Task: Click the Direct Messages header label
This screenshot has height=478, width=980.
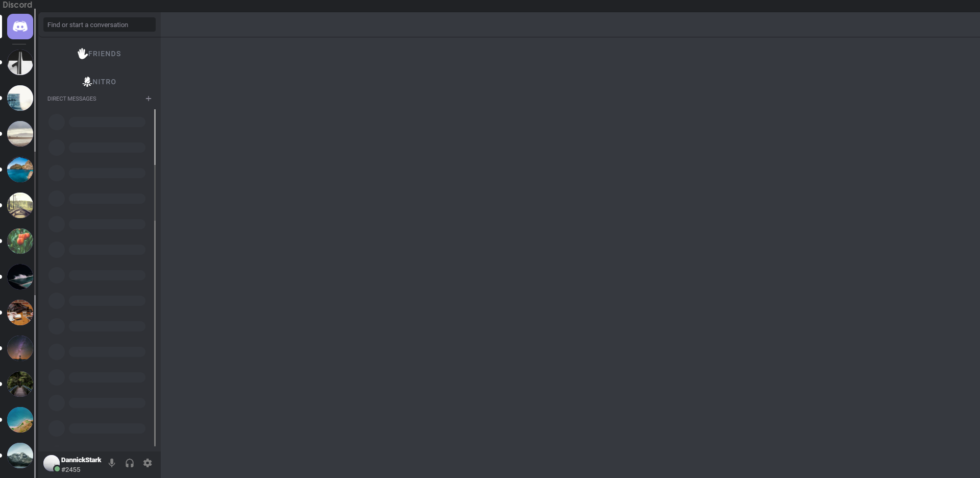Action: pyautogui.click(x=72, y=99)
